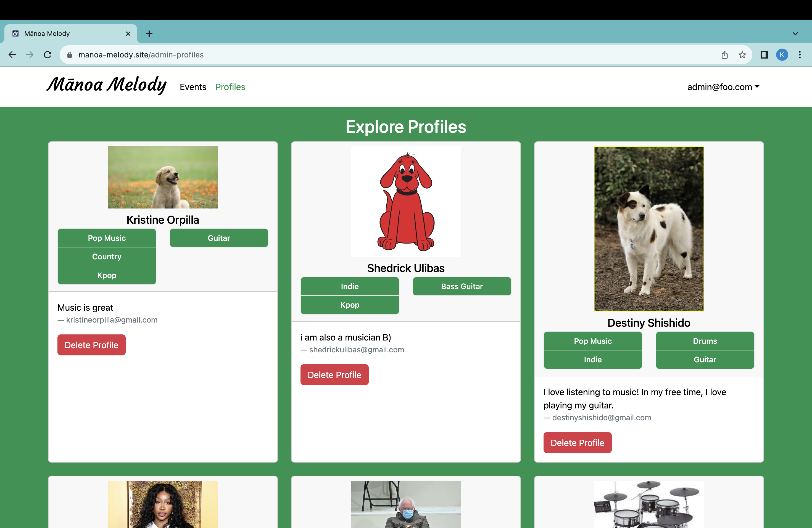Bookmark this page with the star icon
Viewport: 812px width, 528px height.
[x=742, y=55]
